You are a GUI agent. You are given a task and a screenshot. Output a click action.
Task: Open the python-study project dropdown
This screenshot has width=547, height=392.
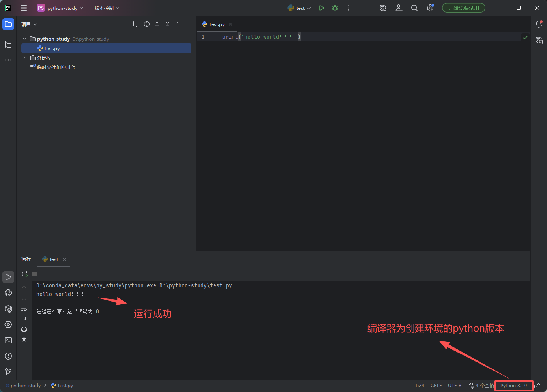tap(60, 8)
